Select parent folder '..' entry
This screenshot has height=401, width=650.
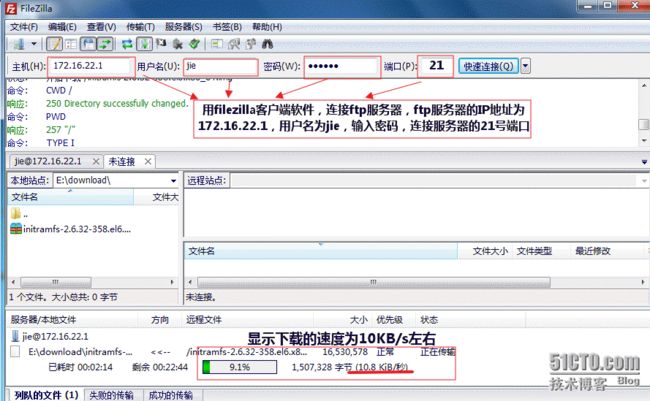click(x=20, y=214)
